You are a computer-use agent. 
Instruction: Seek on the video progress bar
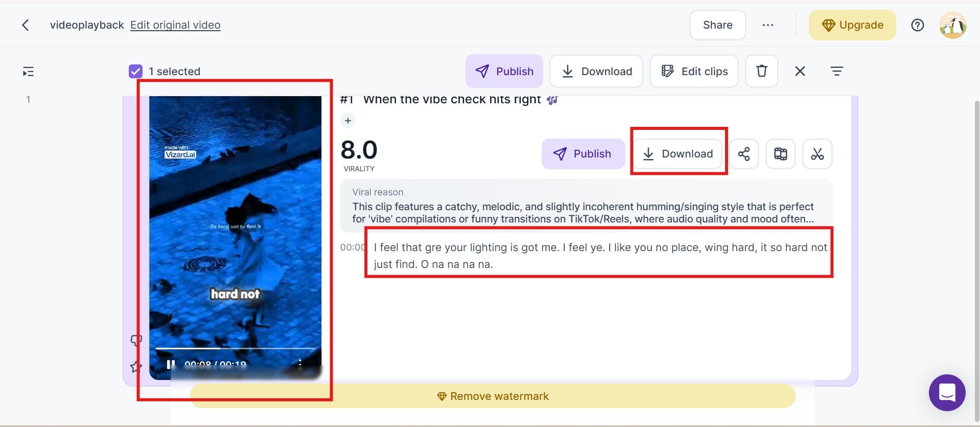click(235, 348)
